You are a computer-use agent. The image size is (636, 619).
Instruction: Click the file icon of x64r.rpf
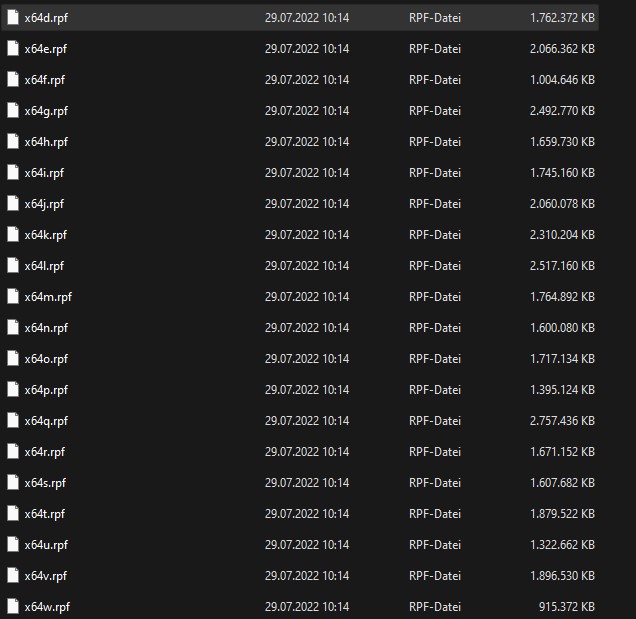[13, 451]
